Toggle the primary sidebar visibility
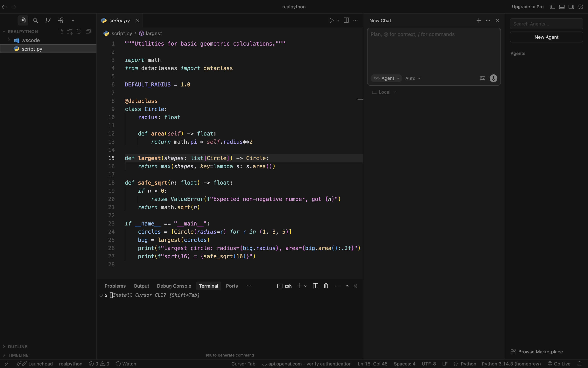The height and width of the screenshot is (368, 588). (552, 7)
